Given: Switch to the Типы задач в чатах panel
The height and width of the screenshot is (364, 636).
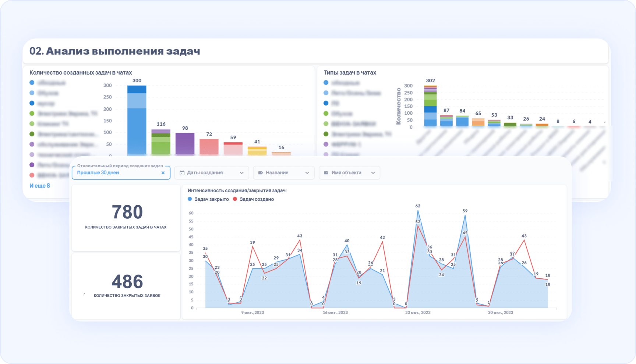Looking at the screenshot, I should pos(350,72).
